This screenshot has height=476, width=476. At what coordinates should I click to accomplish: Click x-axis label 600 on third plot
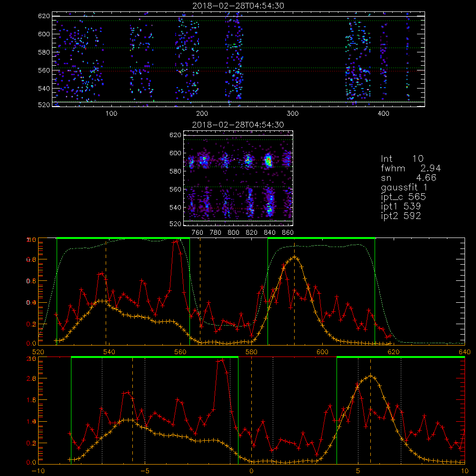point(322,352)
